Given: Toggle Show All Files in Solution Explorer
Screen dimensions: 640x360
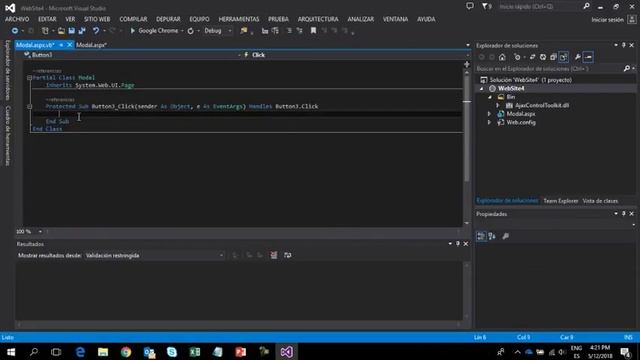Looking at the screenshot, I should (564, 57).
